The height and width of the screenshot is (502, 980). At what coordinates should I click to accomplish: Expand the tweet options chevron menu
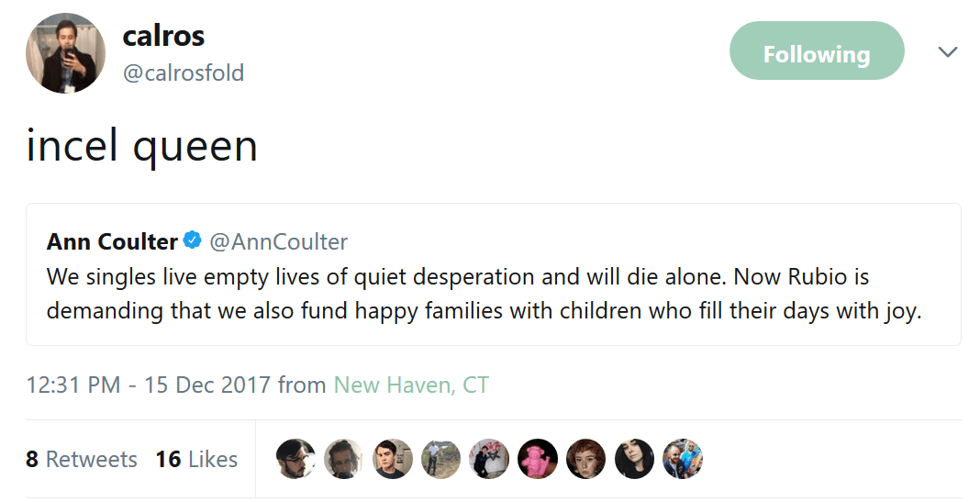[948, 52]
